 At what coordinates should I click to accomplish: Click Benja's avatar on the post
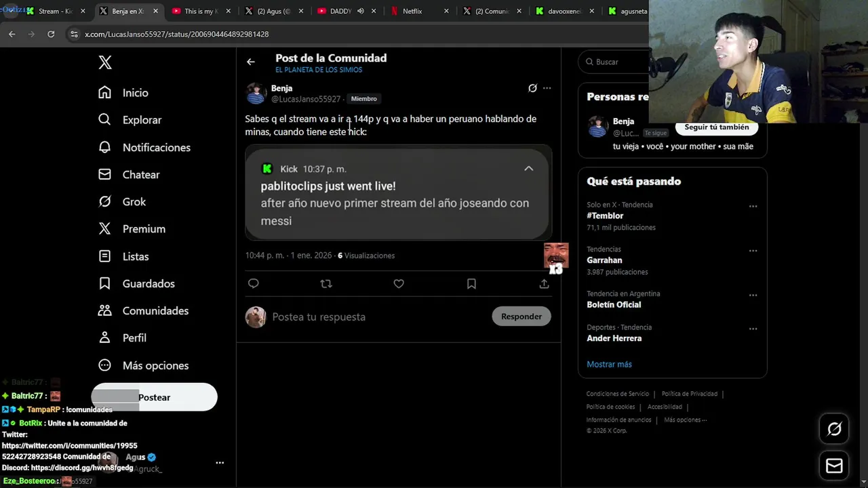(x=256, y=94)
